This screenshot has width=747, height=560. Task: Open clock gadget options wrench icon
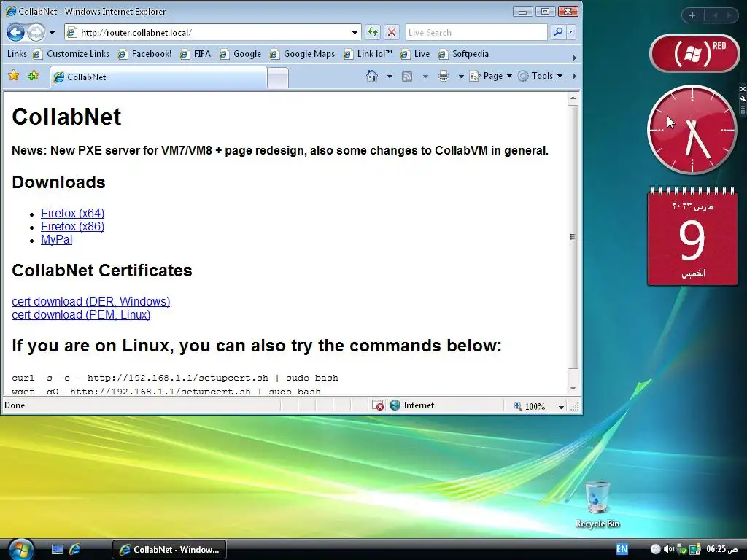(x=743, y=98)
